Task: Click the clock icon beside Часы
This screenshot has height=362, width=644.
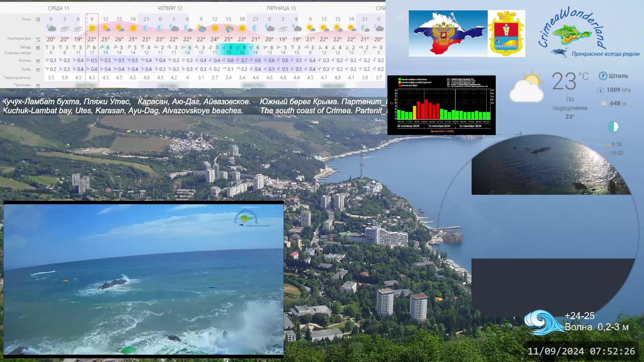Action: pyautogui.click(x=38, y=19)
